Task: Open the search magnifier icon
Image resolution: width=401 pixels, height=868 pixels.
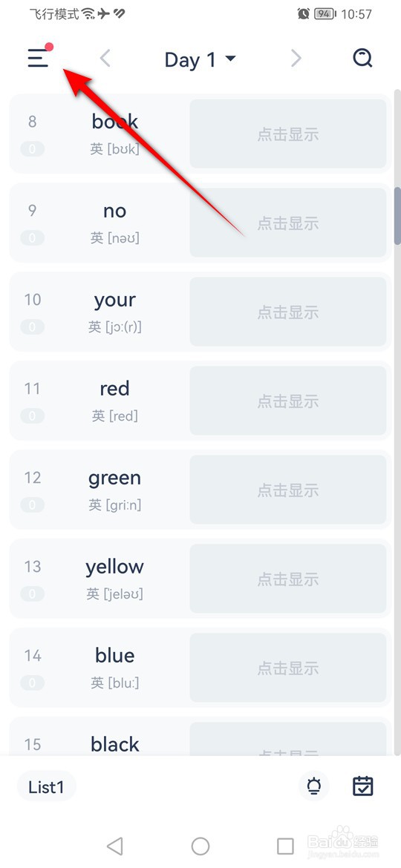Action: (x=363, y=58)
